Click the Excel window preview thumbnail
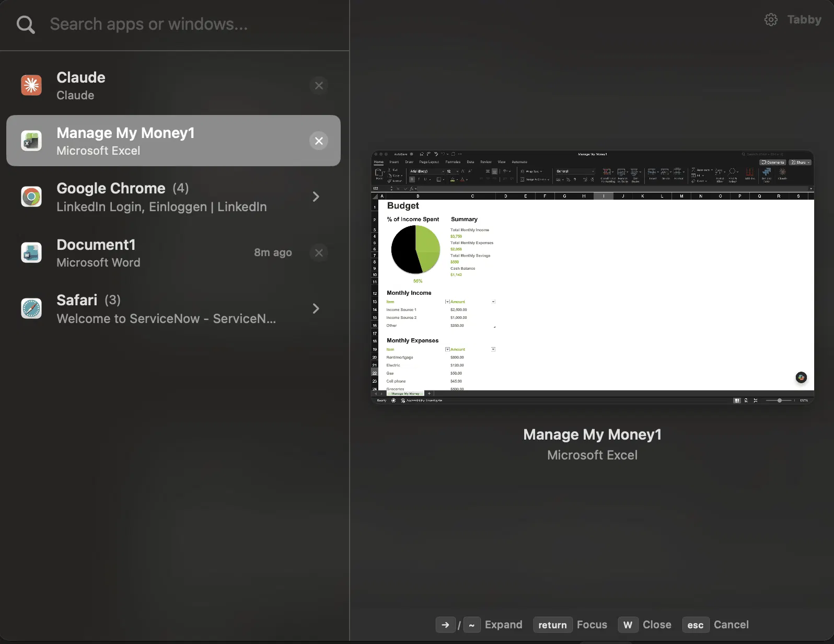This screenshot has width=834, height=644. tap(593, 278)
